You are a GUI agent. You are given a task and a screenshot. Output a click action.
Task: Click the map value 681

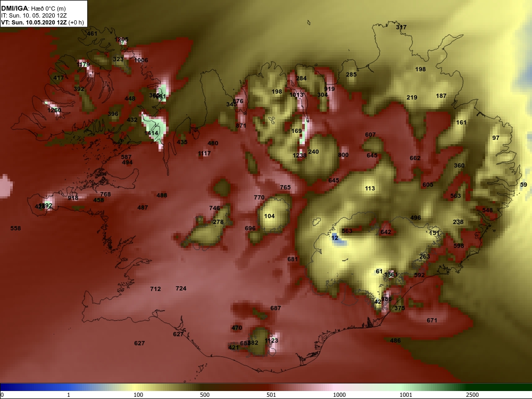point(293,259)
